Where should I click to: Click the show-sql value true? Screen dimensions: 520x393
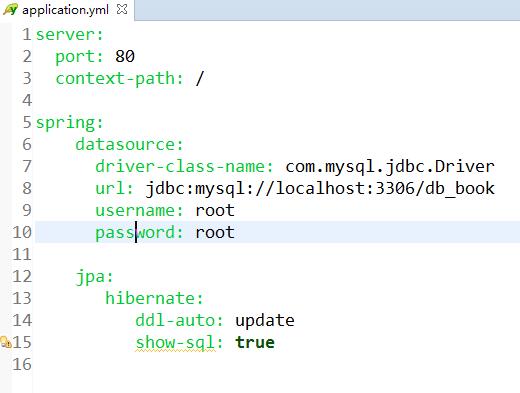255,343
